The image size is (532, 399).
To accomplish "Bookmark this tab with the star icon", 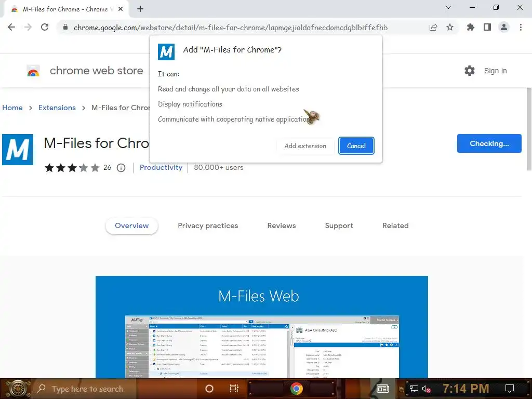I will 450,27.
